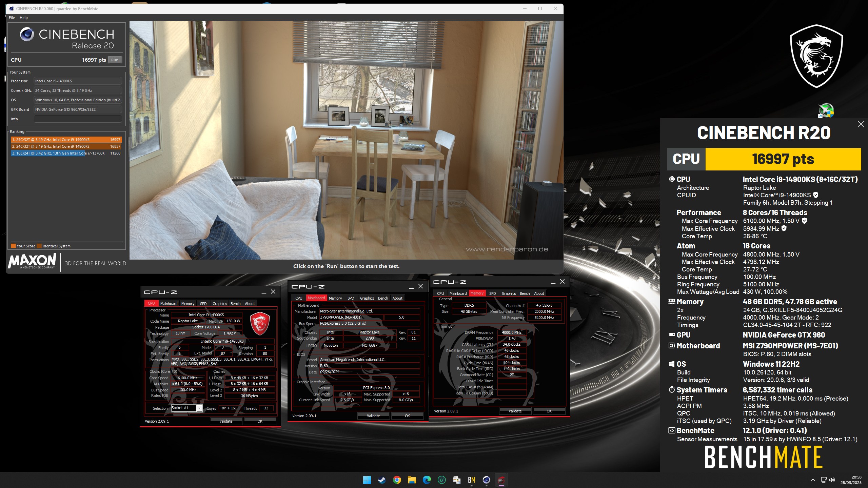Click NB Frequency value 5100.0 MHz
Screen dimensions: 868x488
pos(544,318)
